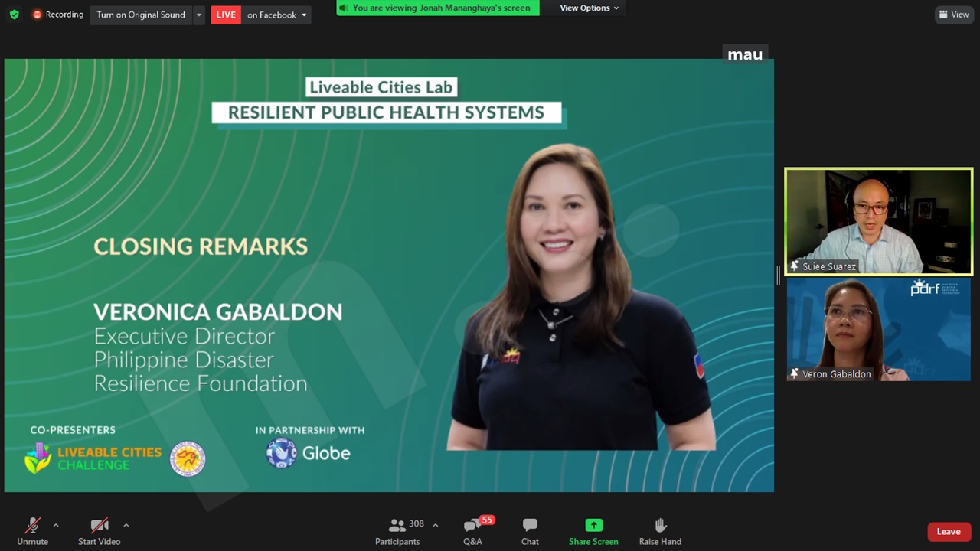Open the Participants panel
980x551 pixels.
(397, 531)
